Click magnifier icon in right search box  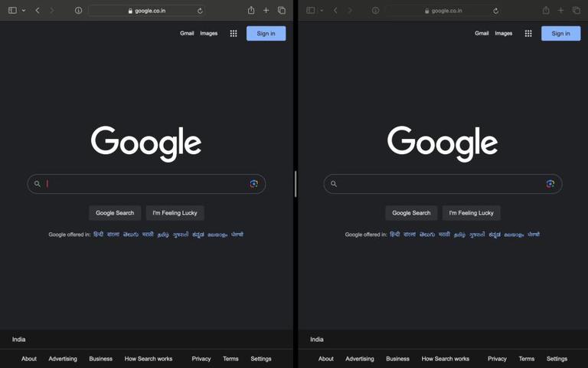[x=333, y=184]
